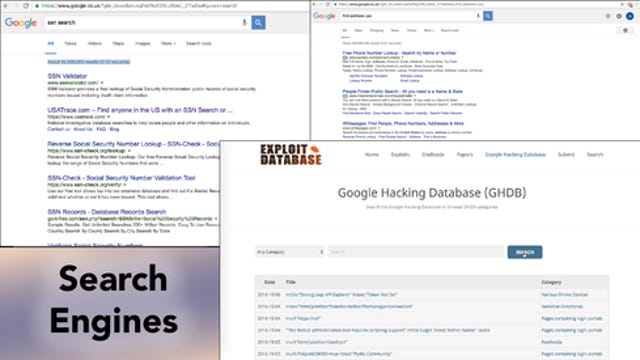Click the Blog sublink under USATrace
The image size is (640, 360).
click(114, 129)
